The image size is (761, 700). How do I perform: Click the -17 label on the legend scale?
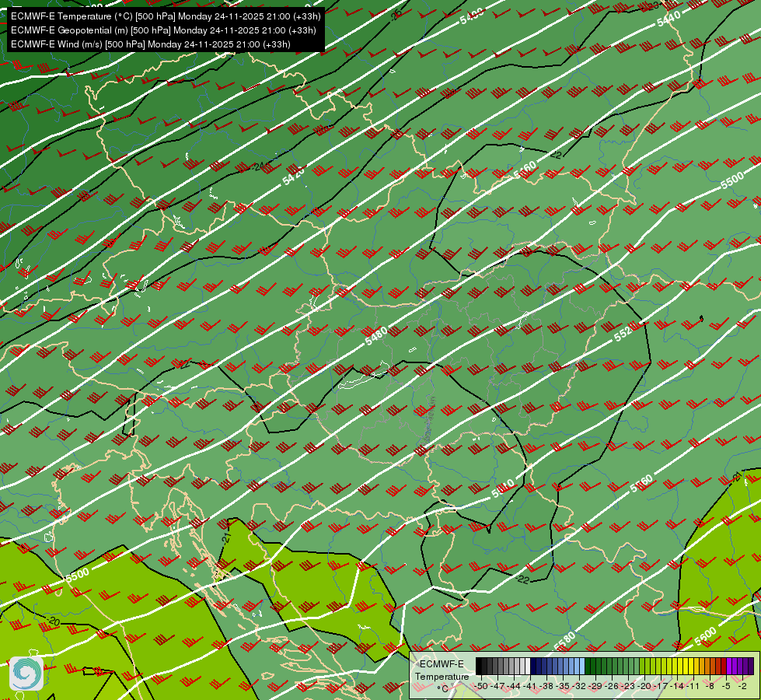click(x=661, y=686)
